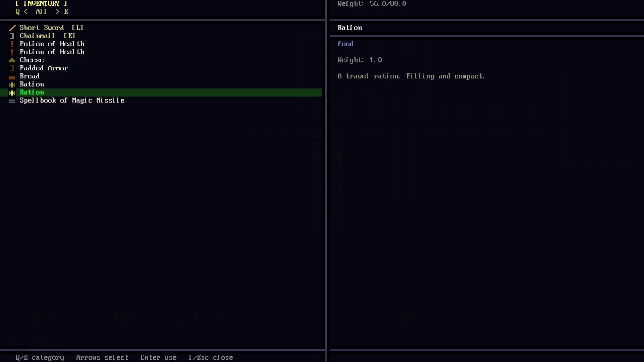This screenshot has height=362, width=644.
Task: Click the first Potion of Health icon
Action: coord(12,44)
